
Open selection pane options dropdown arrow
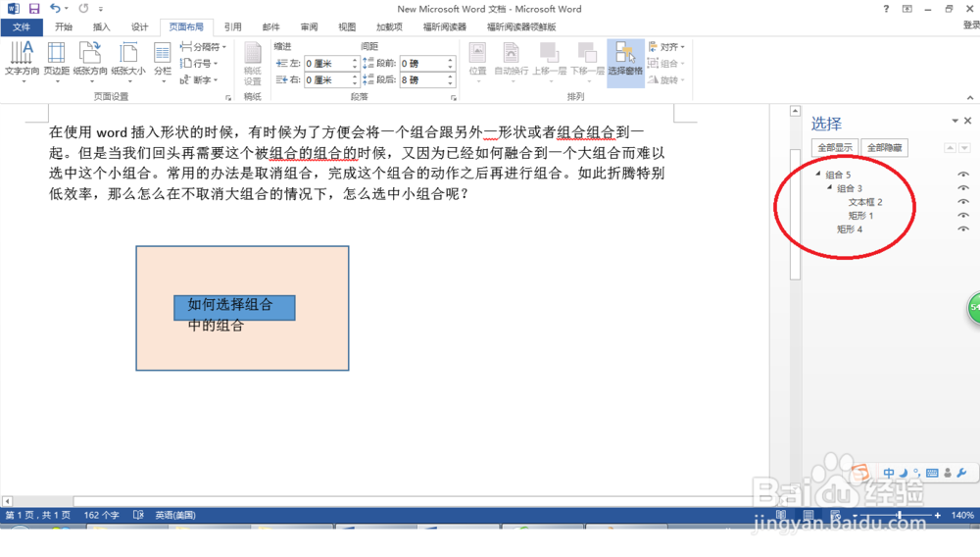pos(955,121)
